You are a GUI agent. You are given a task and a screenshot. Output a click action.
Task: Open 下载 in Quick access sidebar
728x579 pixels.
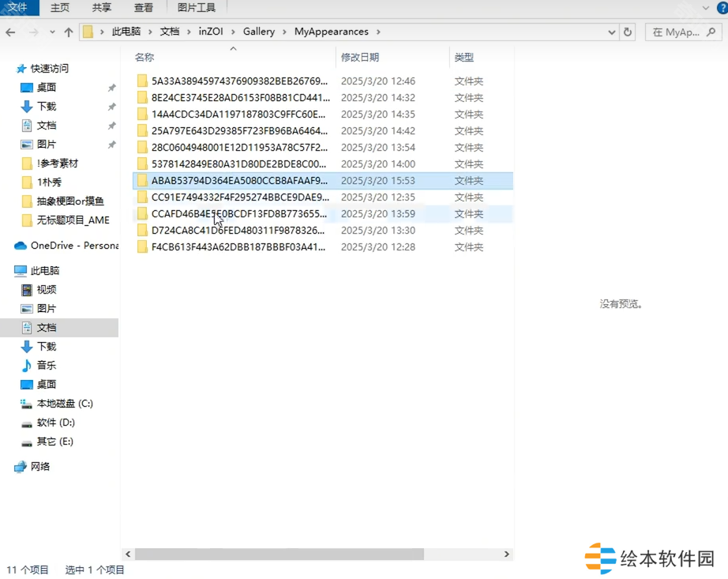[x=47, y=107]
